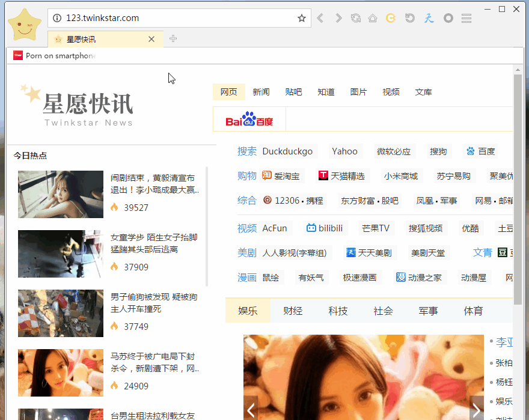Click the bookmark star in the address bar
This screenshot has width=529, height=420.
tap(301, 18)
